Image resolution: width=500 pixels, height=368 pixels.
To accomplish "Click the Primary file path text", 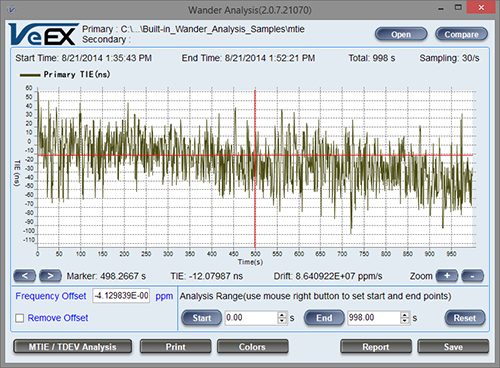I will [x=193, y=29].
